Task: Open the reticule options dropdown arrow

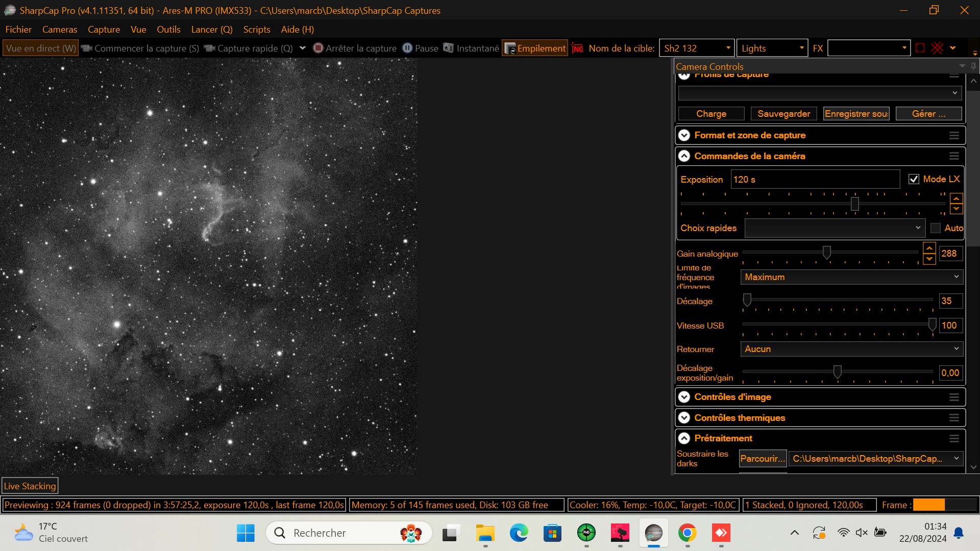Action: tap(952, 48)
